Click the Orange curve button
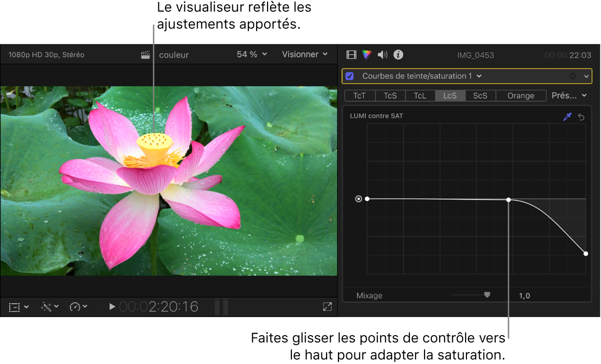The width and height of the screenshot is (601, 364). tap(521, 96)
